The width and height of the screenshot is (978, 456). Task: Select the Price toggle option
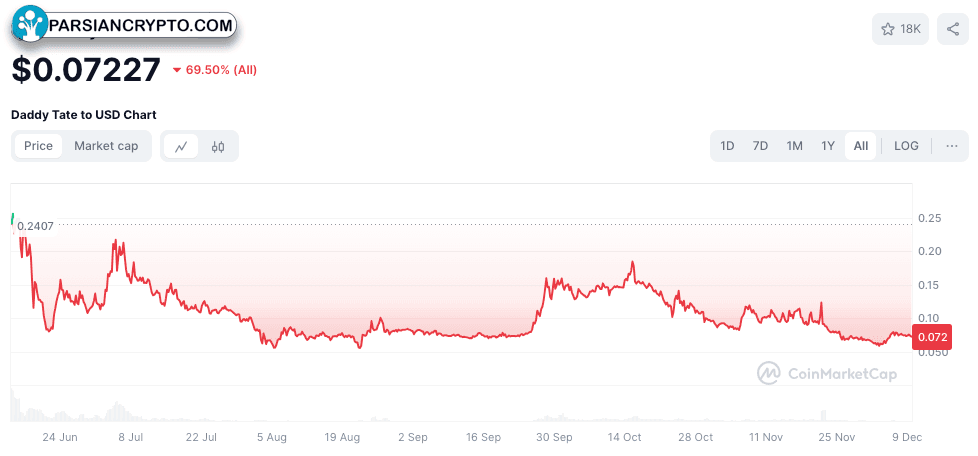38,146
